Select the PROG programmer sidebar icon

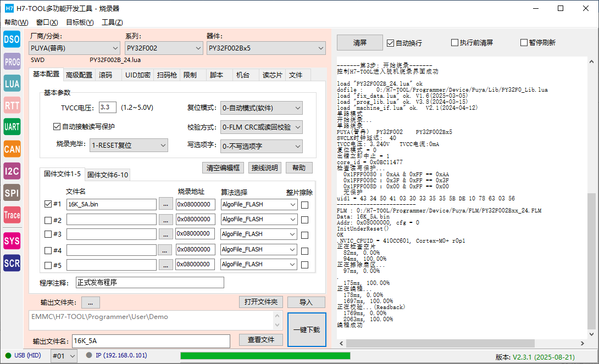12,61
